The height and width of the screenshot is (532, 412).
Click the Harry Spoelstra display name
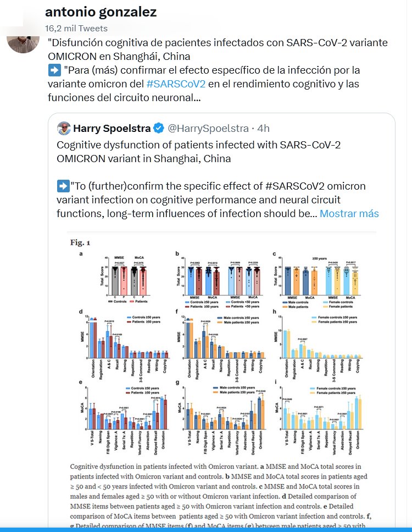click(111, 129)
